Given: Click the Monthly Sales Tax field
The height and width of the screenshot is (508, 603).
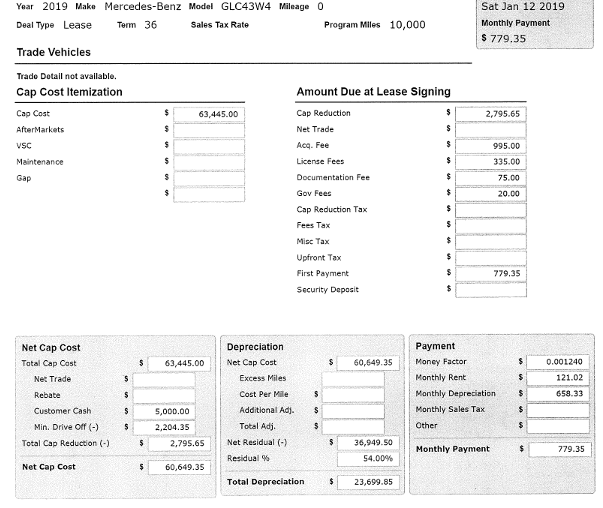Looking at the screenshot, I should (x=558, y=410).
